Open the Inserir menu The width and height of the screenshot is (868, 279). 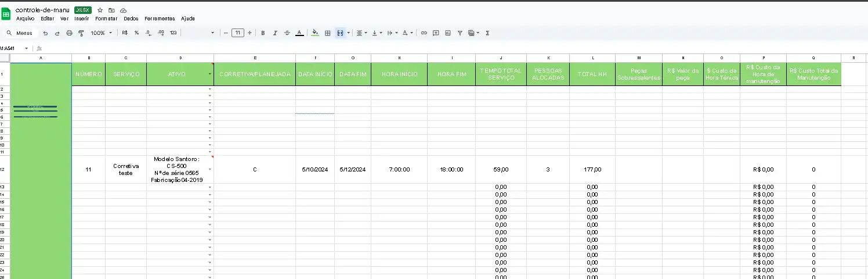point(82,19)
